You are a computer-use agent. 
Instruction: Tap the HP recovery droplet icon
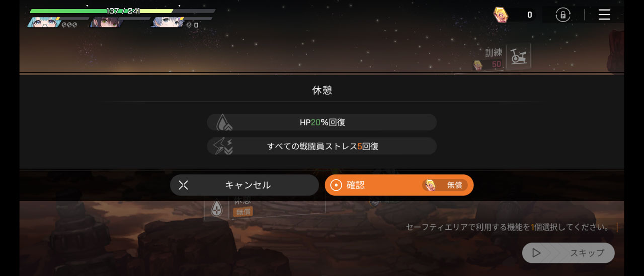click(224, 122)
